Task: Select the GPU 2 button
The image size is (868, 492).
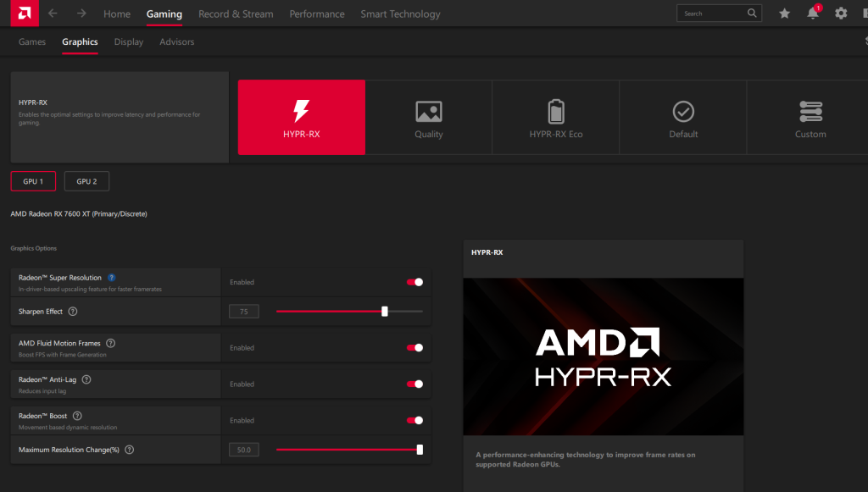Action: [86, 181]
